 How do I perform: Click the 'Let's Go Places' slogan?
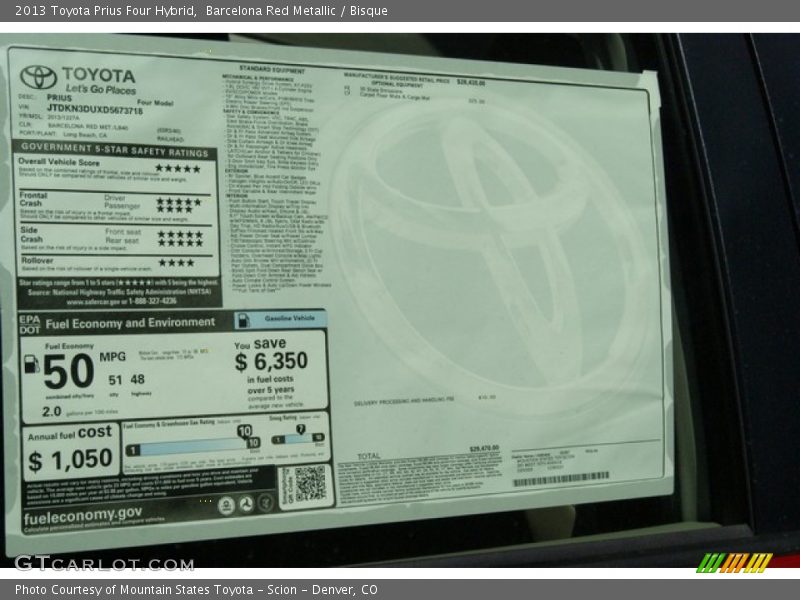101,89
